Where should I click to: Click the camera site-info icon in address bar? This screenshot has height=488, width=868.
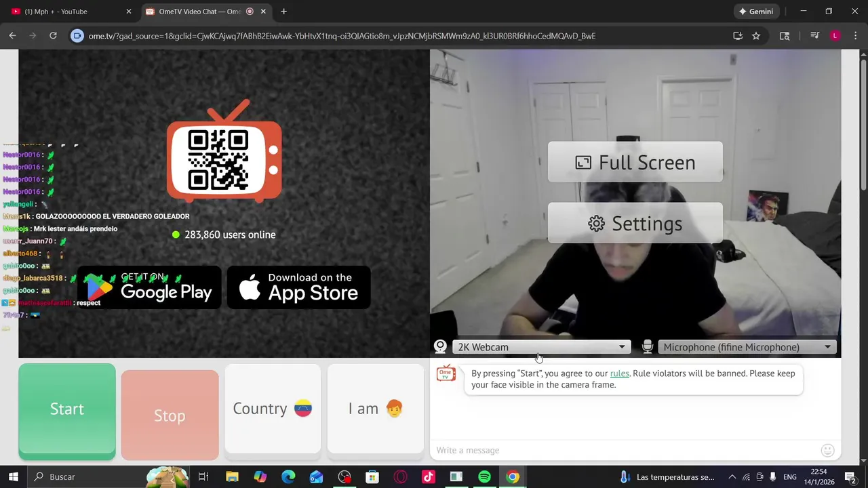pyautogui.click(x=77, y=36)
